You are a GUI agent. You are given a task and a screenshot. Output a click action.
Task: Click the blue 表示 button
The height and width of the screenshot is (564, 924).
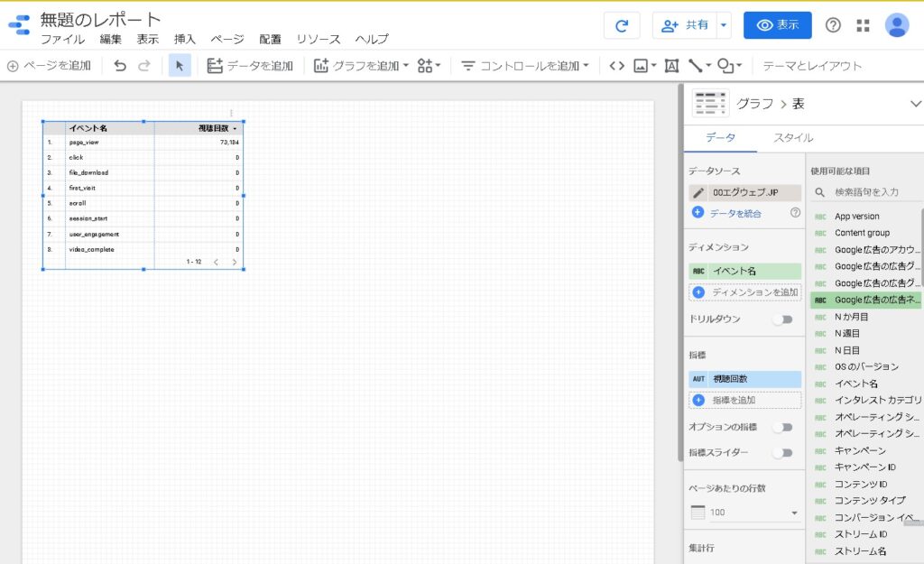pyautogui.click(x=777, y=25)
